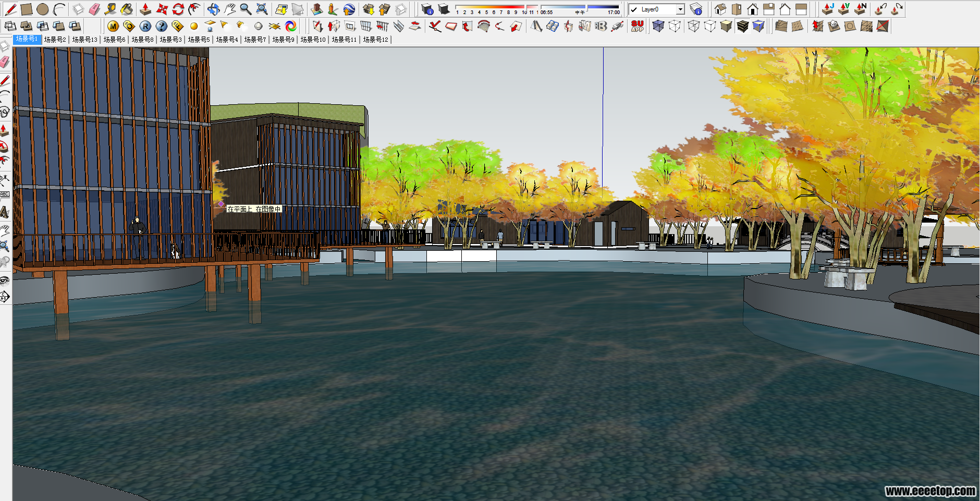980x501 pixels.
Task: Open the Model Info icon
Action: pos(427,9)
